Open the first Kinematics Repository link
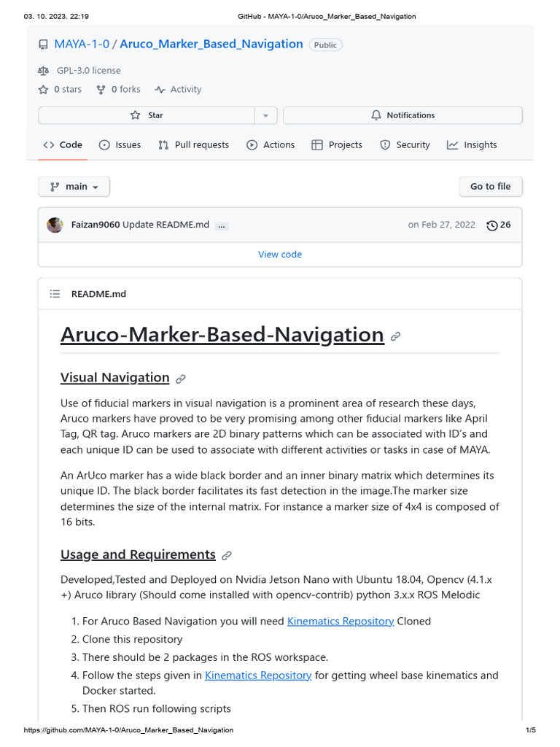 pyautogui.click(x=341, y=622)
